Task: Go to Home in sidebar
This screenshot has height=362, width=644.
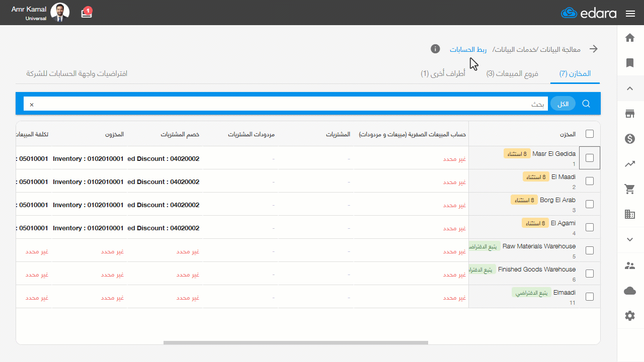Action: tap(629, 38)
